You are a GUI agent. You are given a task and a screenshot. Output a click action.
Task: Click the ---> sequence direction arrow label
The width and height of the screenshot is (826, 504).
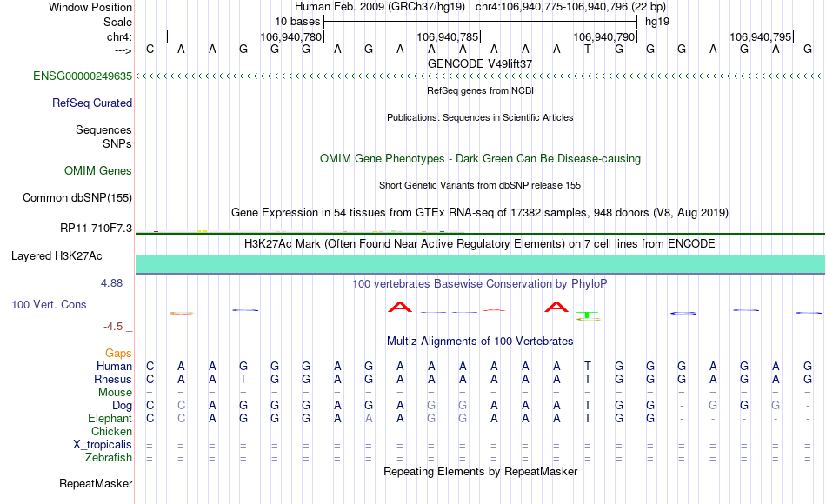tap(123, 50)
